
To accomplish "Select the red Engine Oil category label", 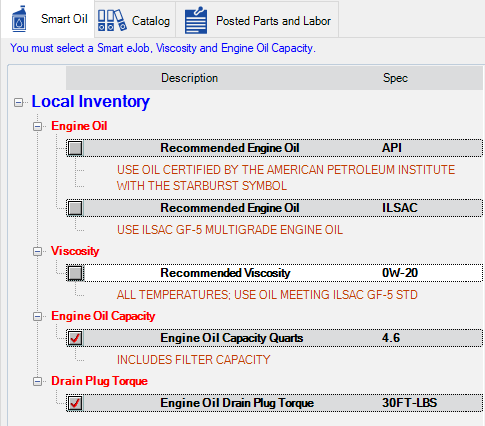I will coord(79,126).
